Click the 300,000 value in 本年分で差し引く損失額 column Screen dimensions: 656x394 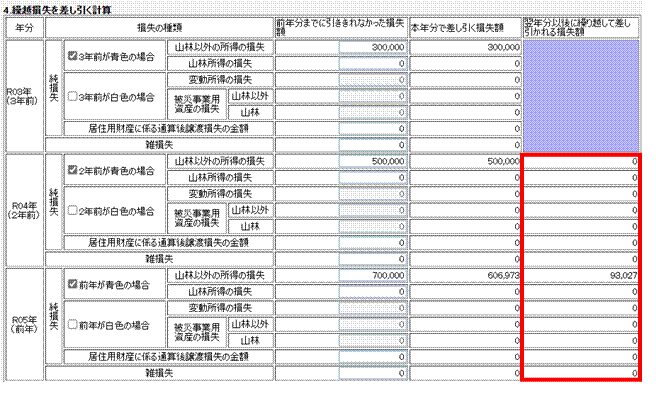click(503, 47)
